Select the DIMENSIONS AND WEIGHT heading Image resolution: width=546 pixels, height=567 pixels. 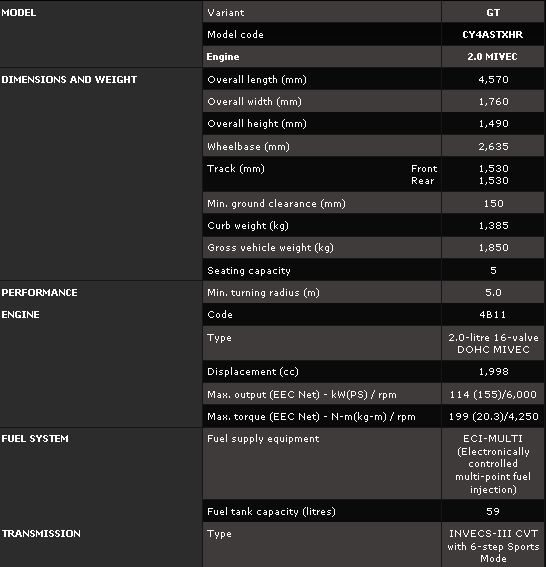click(x=69, y=80)
